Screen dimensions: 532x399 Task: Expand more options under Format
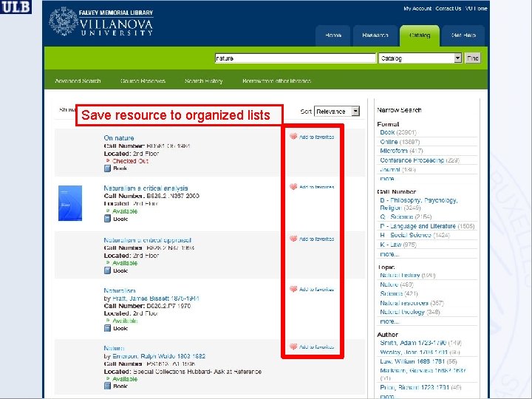(387, 179)
